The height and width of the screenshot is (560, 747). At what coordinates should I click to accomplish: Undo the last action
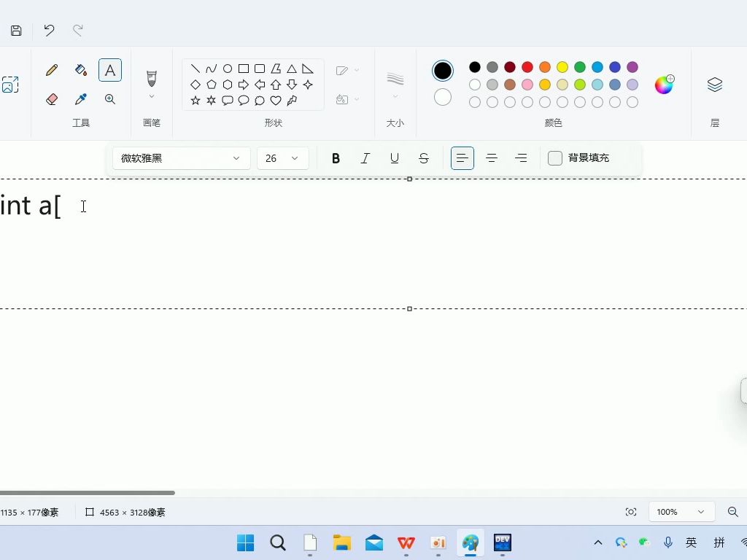(x=48, y=30)
